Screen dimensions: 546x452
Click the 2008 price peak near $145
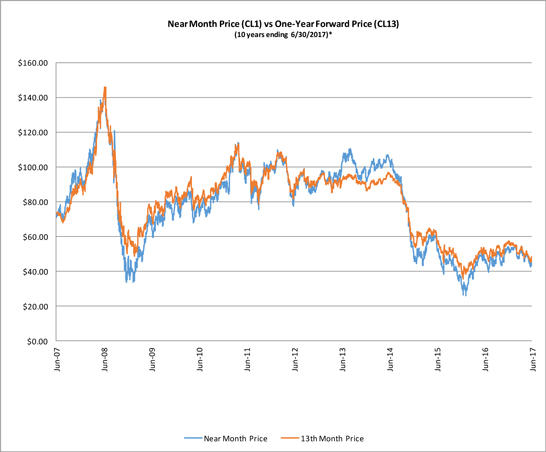pyautogui.click(x=105, y=88)
